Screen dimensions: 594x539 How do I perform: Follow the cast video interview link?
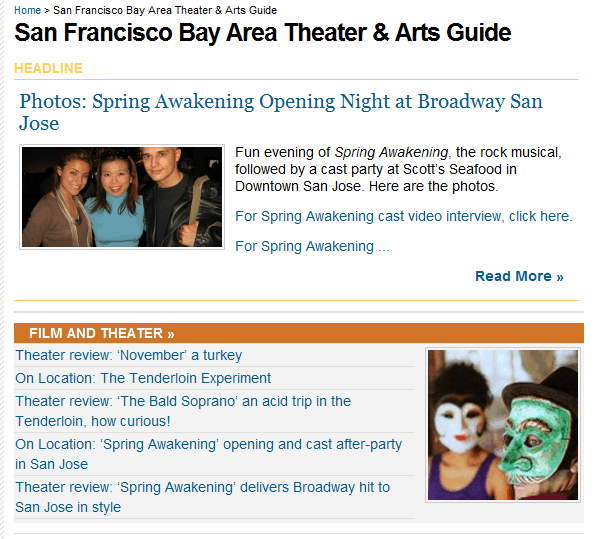[403, 216]
